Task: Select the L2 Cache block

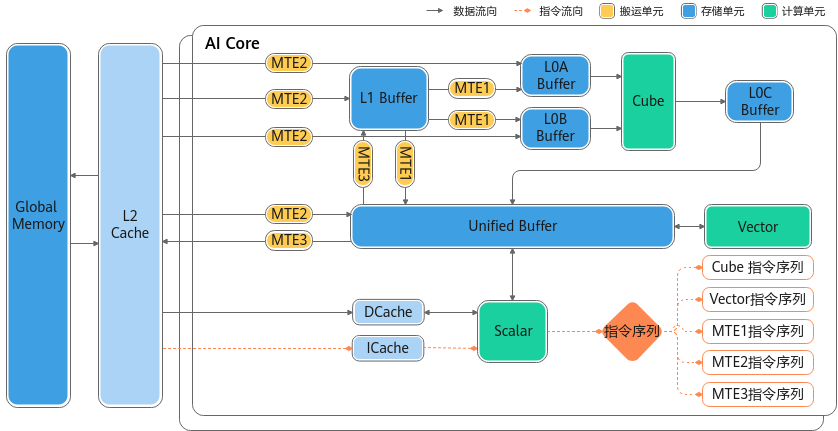Action: click(130, 225)
